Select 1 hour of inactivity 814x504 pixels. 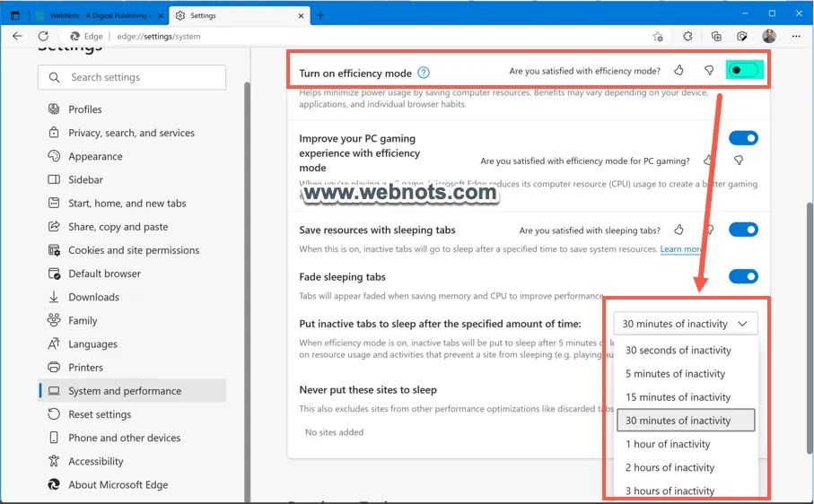point(686,444)
